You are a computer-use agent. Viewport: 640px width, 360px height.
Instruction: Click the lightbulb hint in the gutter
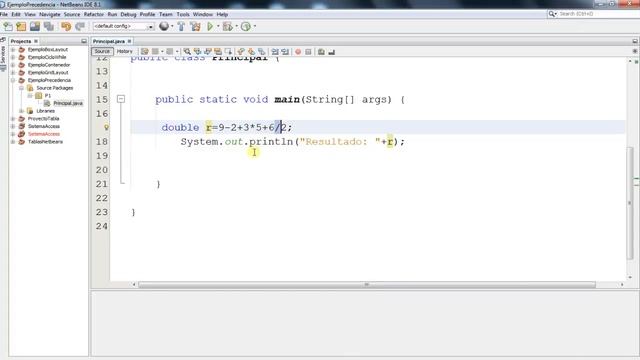106,127
